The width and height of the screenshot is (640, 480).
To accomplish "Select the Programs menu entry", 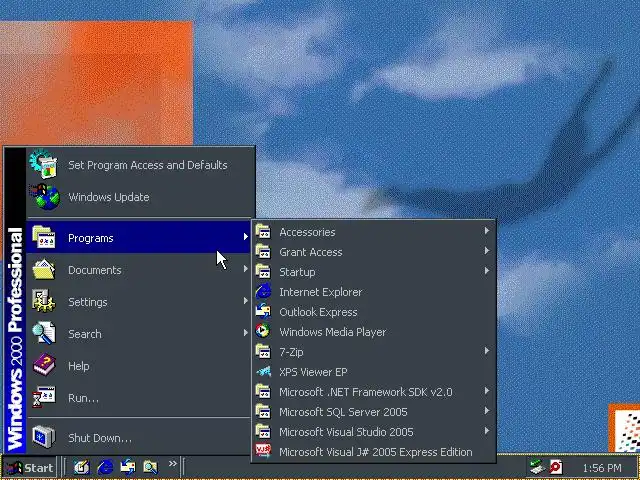I will [x=139, y=237].
